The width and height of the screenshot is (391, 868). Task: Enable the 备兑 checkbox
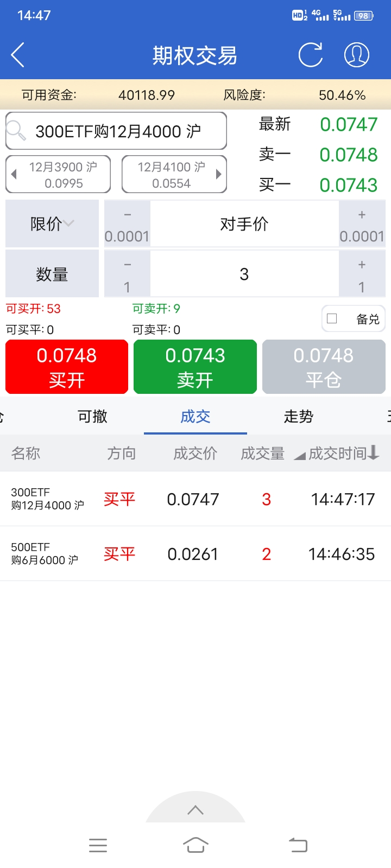coord(332,318)
